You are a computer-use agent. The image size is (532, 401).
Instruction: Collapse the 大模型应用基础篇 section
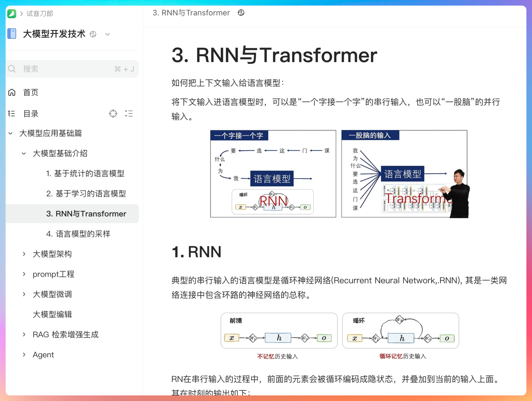pos(11,133)
